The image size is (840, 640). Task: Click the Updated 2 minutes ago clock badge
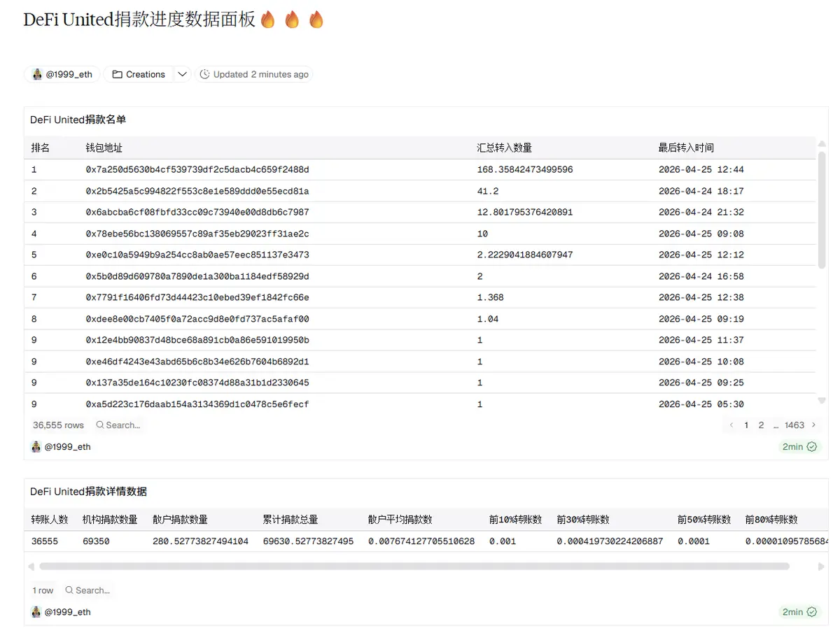point(254,74)
